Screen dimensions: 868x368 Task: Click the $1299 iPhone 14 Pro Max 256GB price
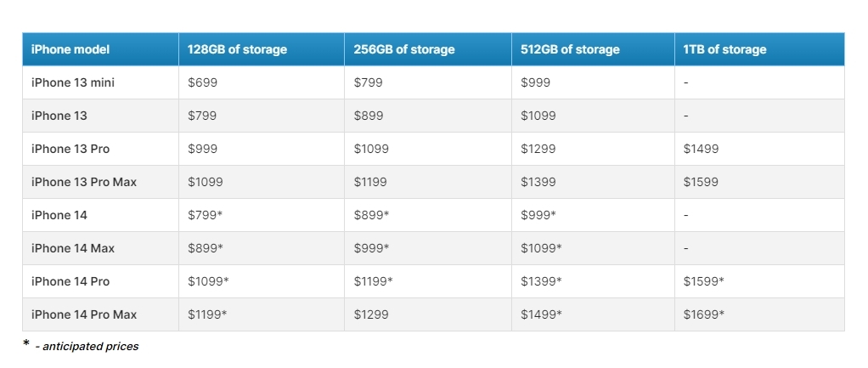[371, 314]
